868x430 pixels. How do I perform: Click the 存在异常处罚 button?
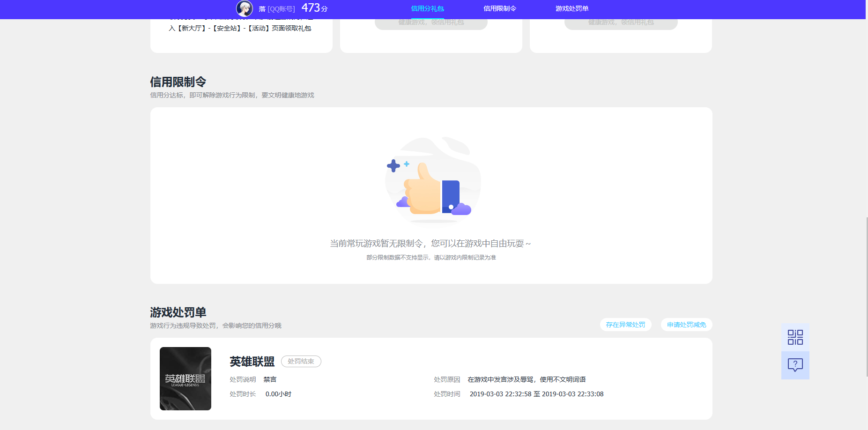(625, 325)
